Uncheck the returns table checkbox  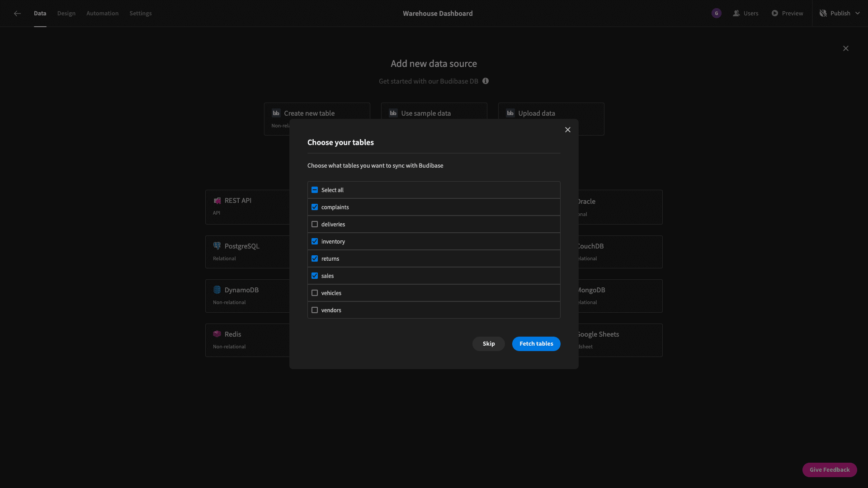tap(315, 258)
